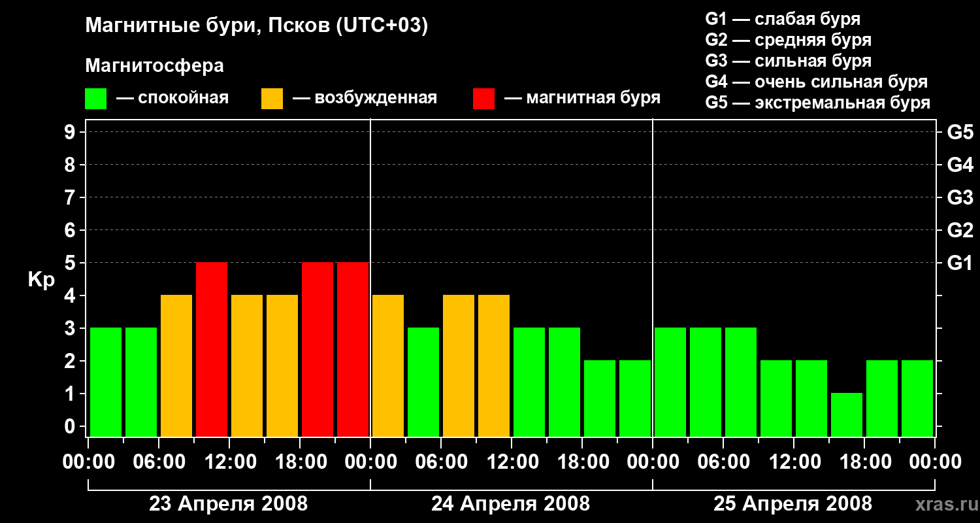980x523 pixels.
Task: Click the 'G2 — средняя буря' description line
Action: 789,40
